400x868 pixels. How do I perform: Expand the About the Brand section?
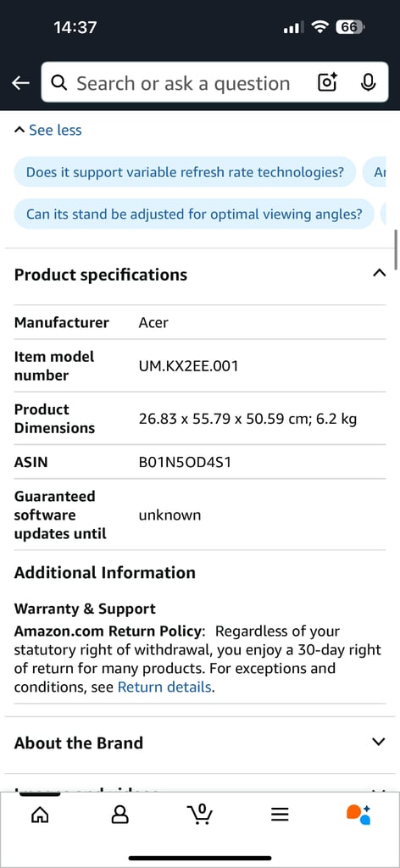[379, 742]
